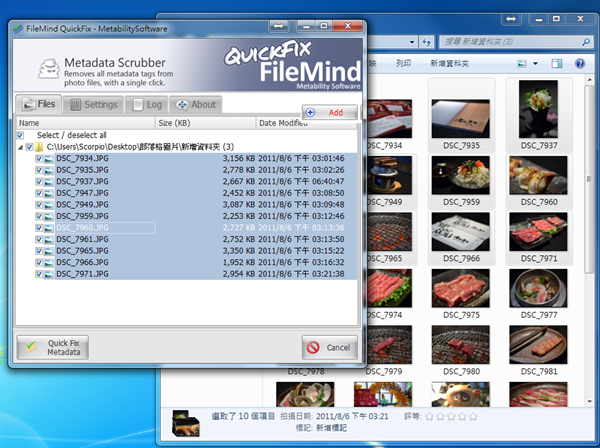This screenshot has height=448, width=600.
Task: Click the Explorer title bar double-arrow button
Action: 511,19
